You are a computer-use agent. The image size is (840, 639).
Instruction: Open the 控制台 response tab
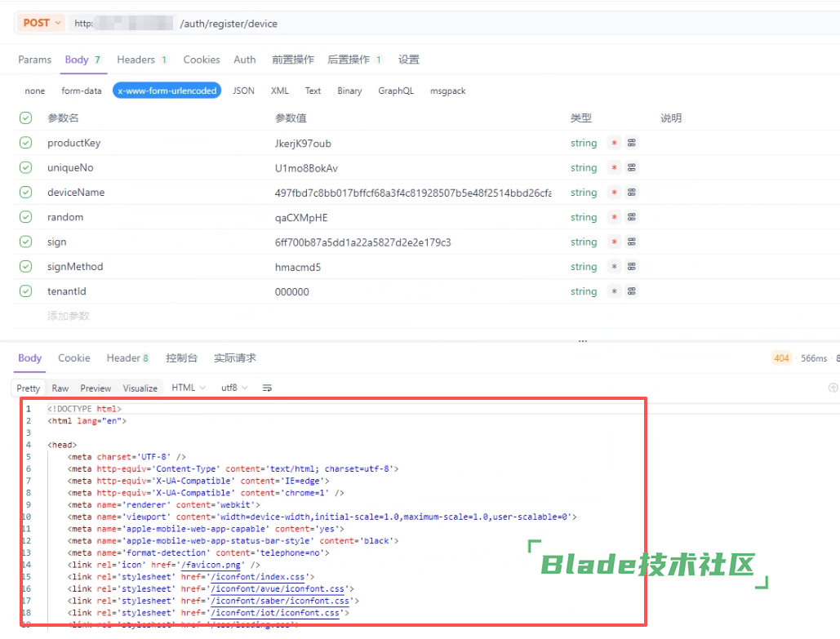tap(181, 358)
